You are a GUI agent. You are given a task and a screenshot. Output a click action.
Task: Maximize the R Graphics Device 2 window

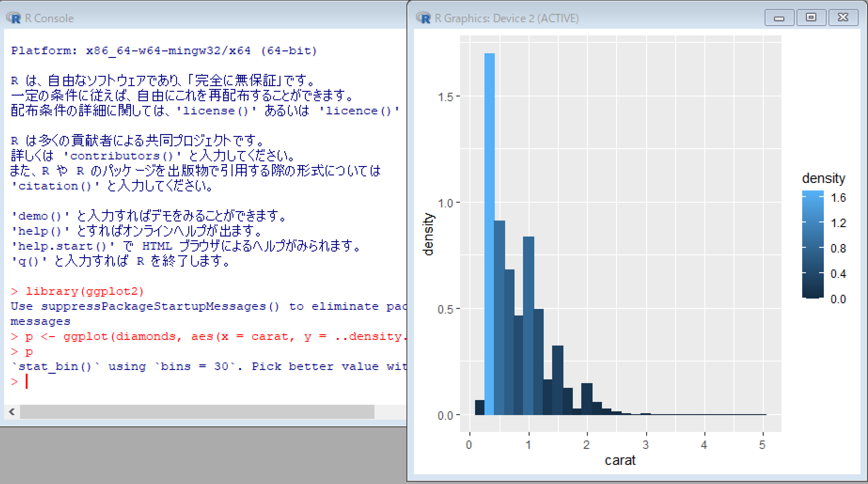(x=811, y=18)
